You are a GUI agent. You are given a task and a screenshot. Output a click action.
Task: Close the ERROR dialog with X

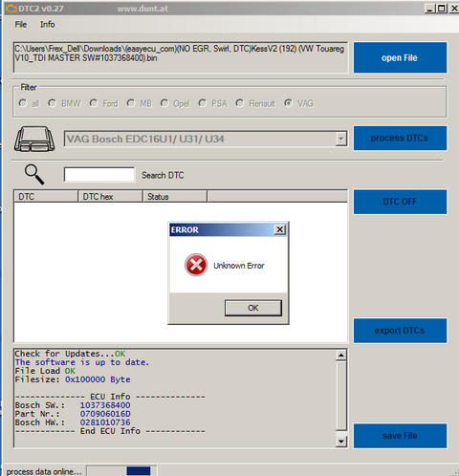click(x=280, y=229)
